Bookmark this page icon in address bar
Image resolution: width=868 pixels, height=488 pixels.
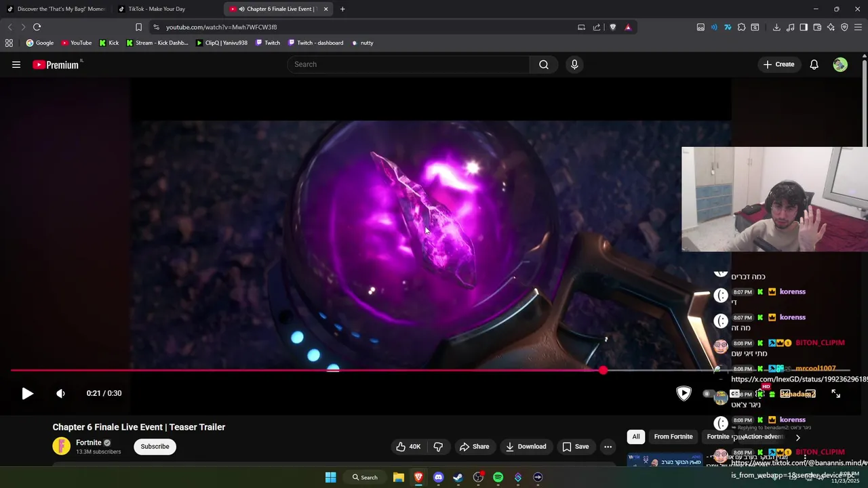coord(138,27)
